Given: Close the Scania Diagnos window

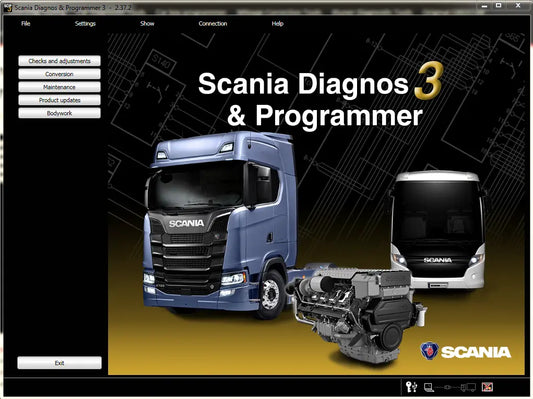Looking at the screenshot, I should pos(518,5).
